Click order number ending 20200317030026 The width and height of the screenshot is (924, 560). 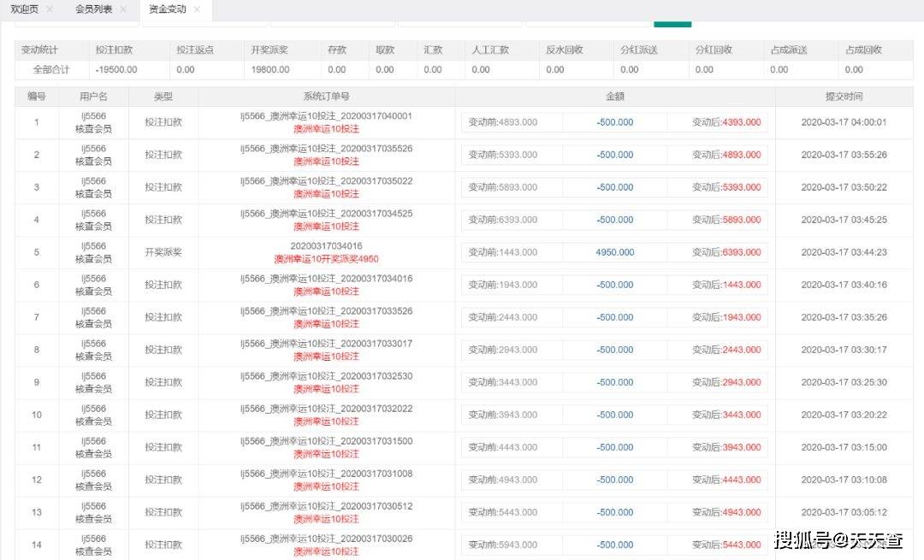[327, 539]
